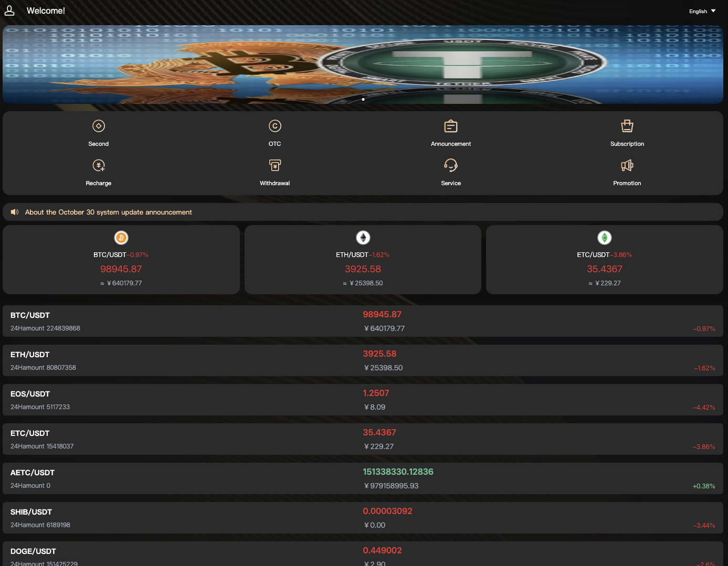Screen dimensions: 728x566
Task: Open the BTC/USDT market list row
Action: click(x=363, y=321)
